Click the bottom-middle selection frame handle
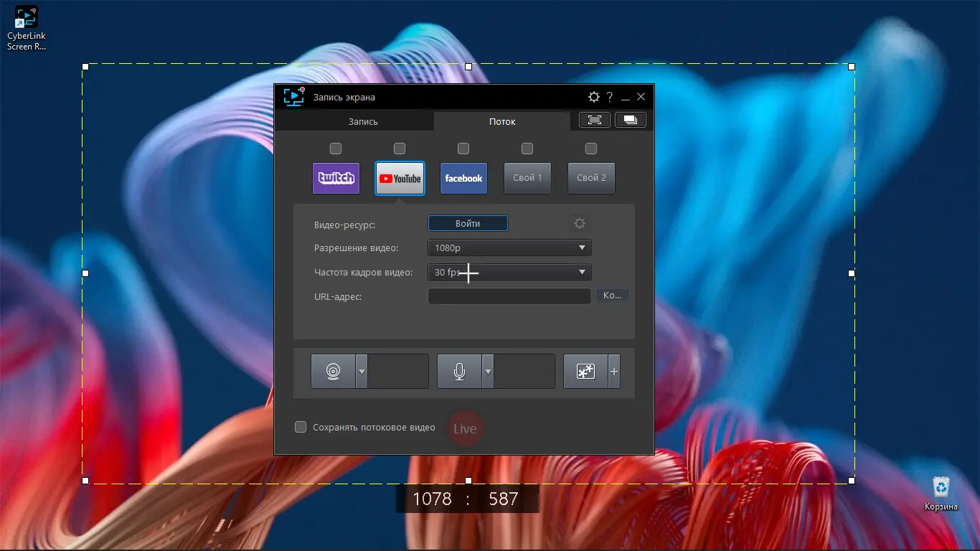The height and width of the screenshot is (551, 980). point(468,480)
